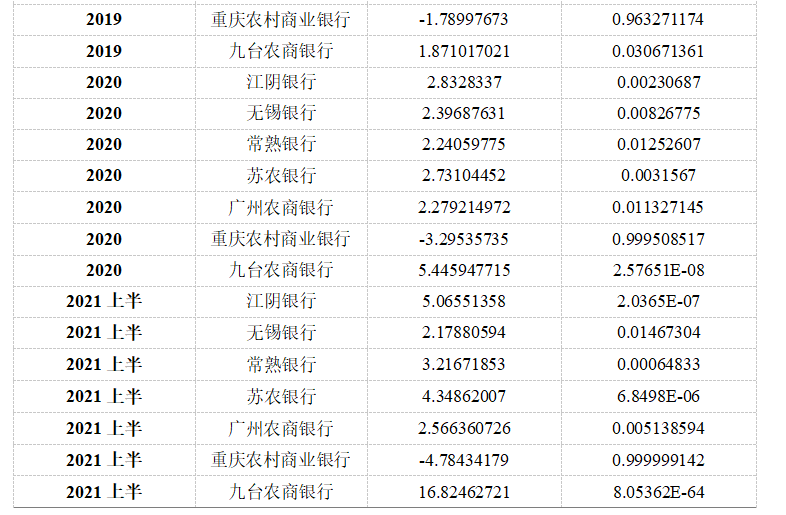Select the value -4.78434179
Screen dimensions: 786x515
coord(464,460)
